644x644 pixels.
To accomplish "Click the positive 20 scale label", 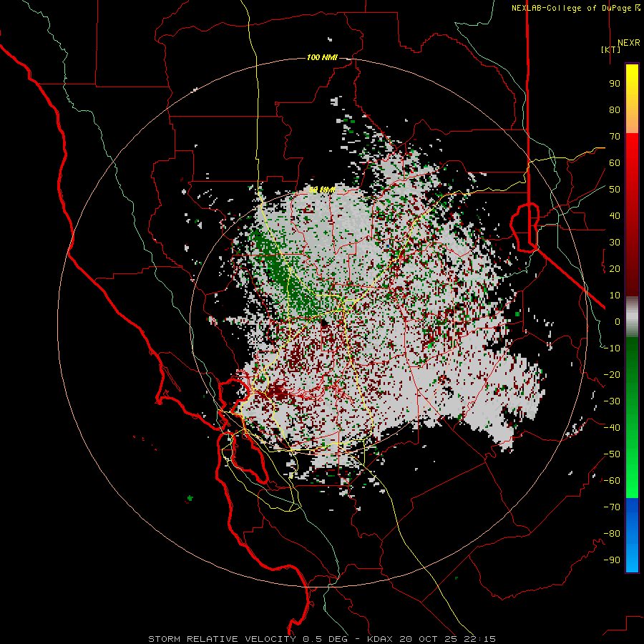I will (x=615, y=269).
